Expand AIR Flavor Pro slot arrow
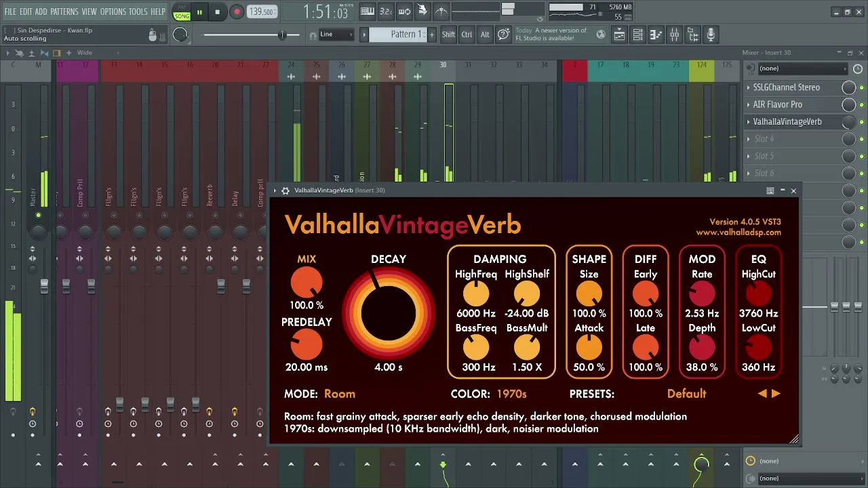This screenshot has width=868, height=488. tap(749, 104)
